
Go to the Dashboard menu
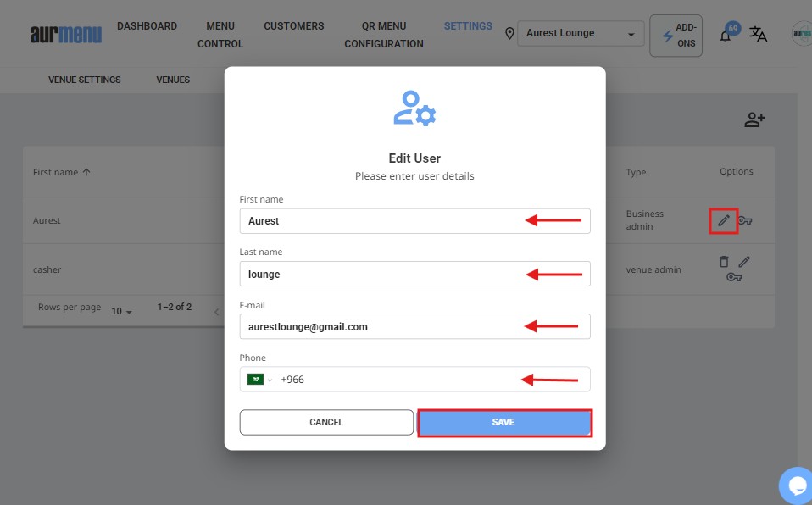(x=147, y=26)
